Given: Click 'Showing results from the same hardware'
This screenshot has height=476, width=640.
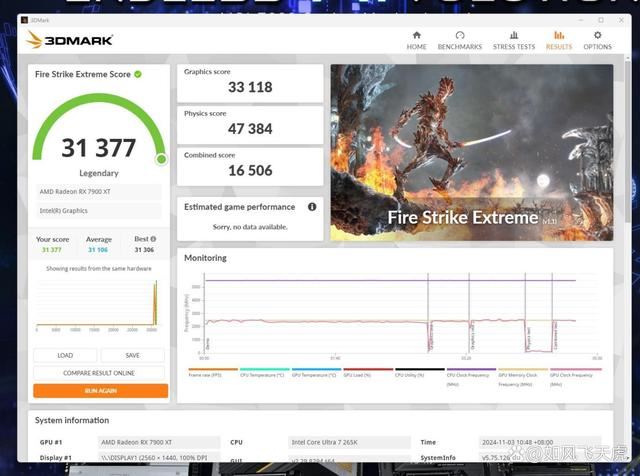Looking at the screenshot, I should [x=99, y=269].
